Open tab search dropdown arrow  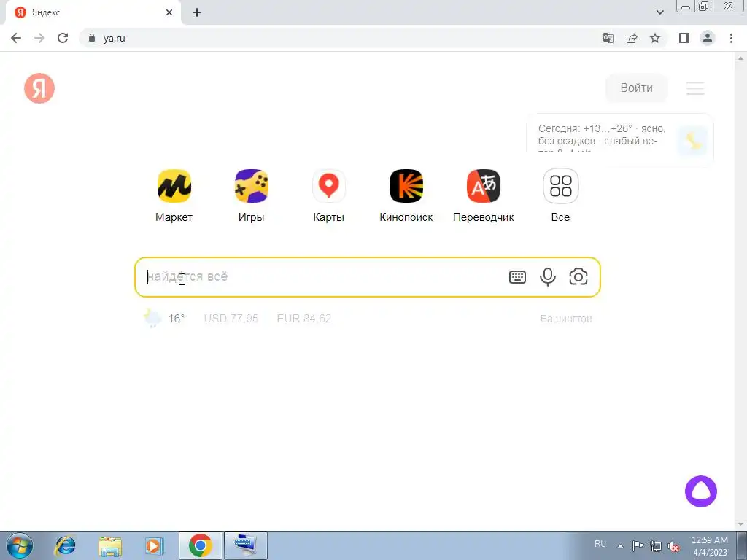(x=659, y=12)
